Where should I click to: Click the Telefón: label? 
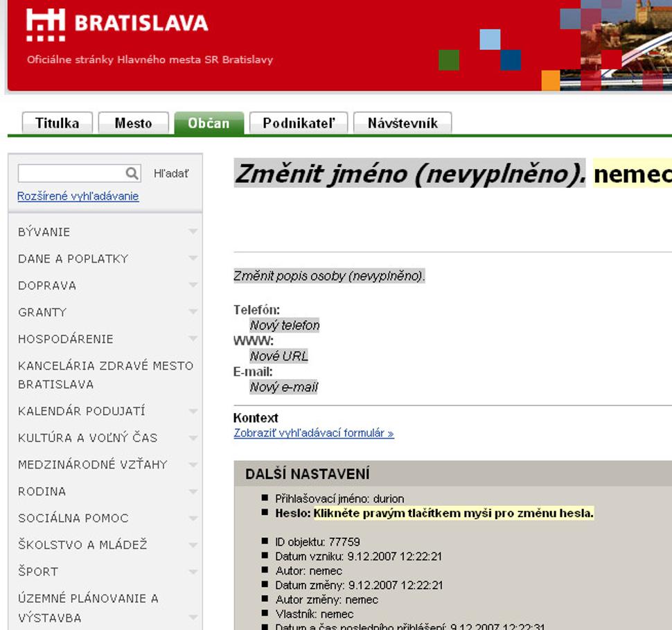click(x=256, y=310)
